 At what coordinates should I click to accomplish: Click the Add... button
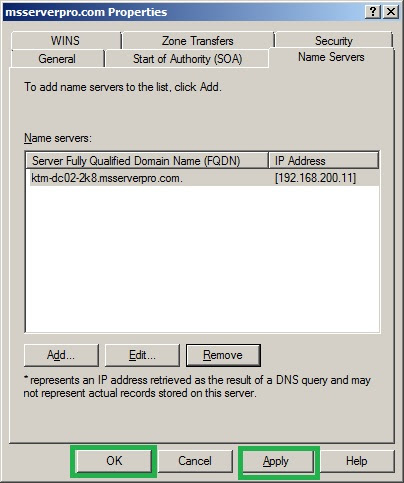click(61, 355)
